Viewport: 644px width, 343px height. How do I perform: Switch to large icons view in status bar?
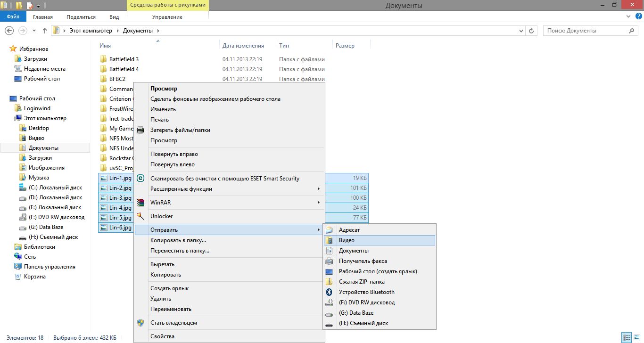(x=636, y=337)
